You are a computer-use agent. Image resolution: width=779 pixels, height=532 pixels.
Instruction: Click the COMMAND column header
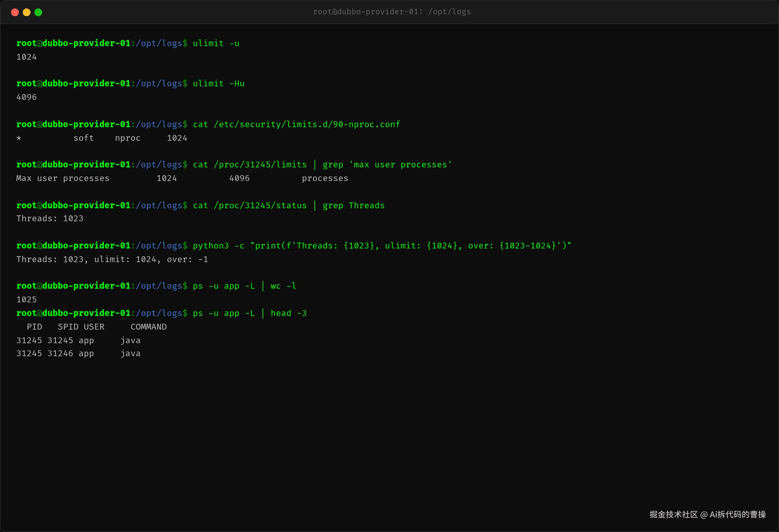coord(148,327)
